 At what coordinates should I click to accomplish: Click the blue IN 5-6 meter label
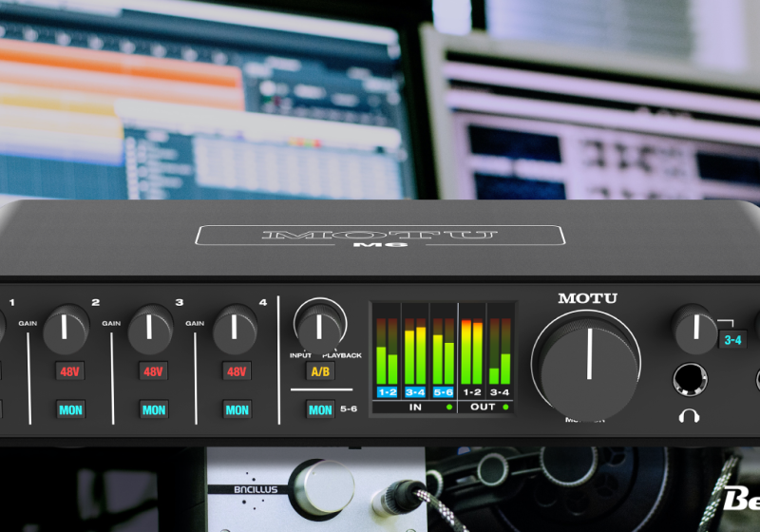[443, 392]
